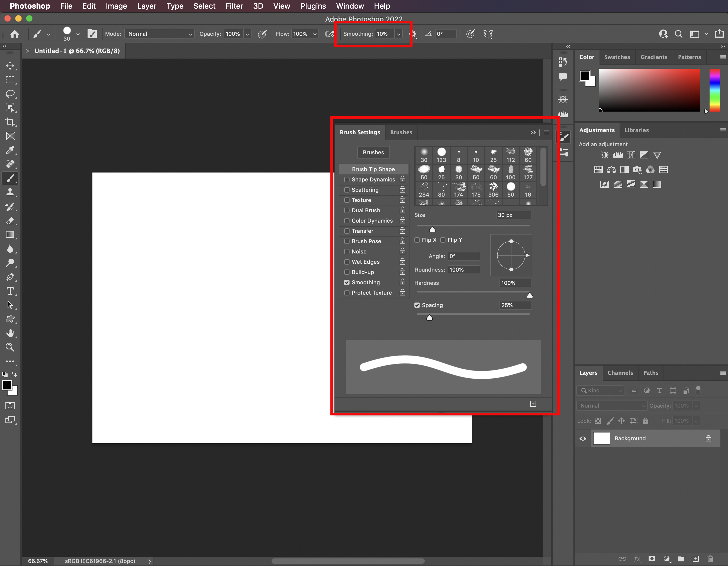Open the Filter menu

(x=234, y=6)
